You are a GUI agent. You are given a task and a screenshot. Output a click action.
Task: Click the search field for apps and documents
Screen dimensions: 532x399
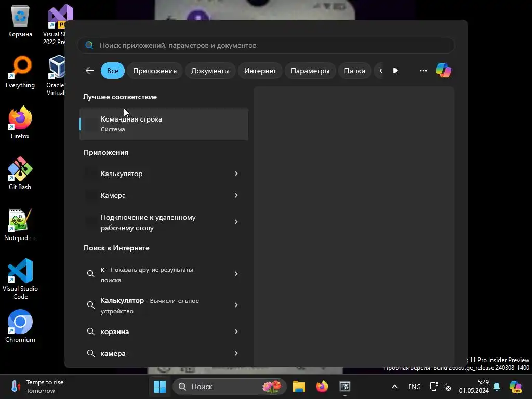pyautogui.click(x=265, y=45)
